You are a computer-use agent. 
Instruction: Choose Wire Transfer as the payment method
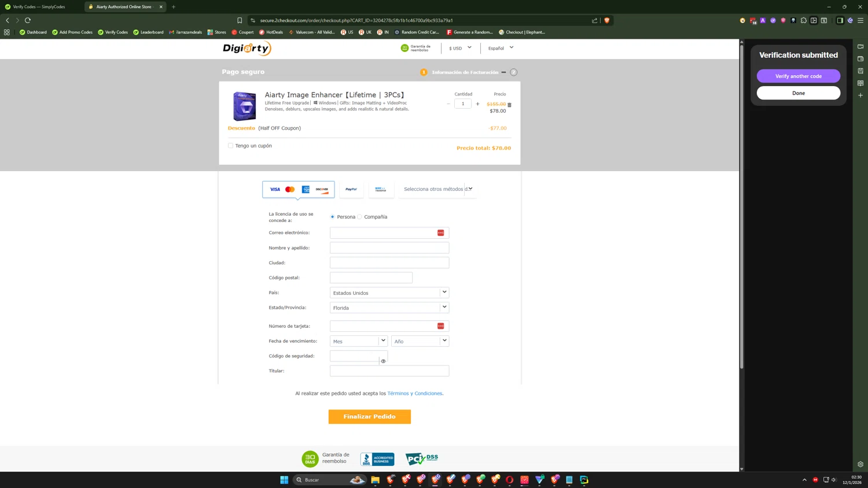click(x=380, y=189)
